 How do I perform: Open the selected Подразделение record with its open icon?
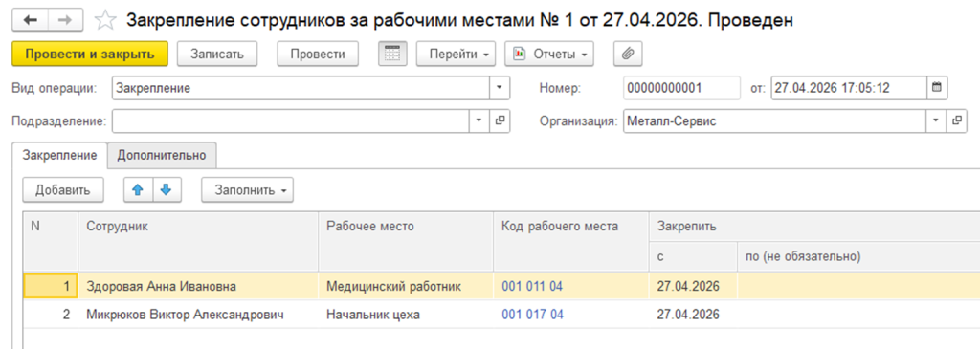pos(500,121)
